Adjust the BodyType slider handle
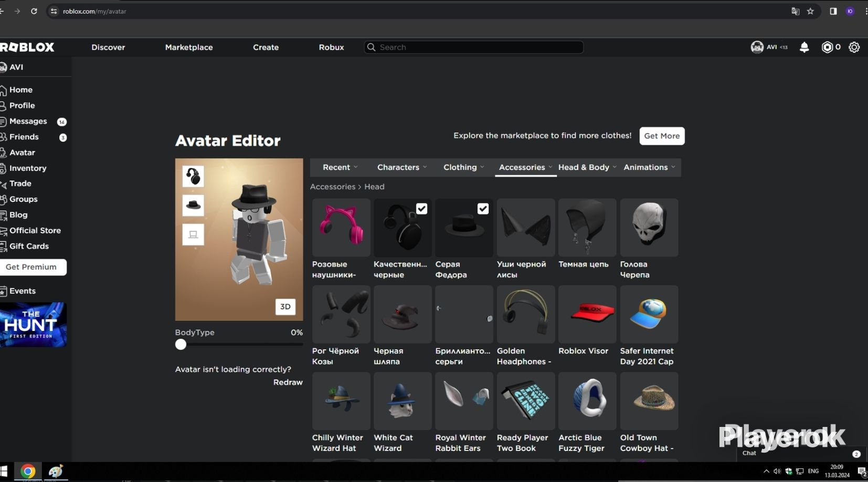Screen dimensions: 868x482 click(181, 345)
